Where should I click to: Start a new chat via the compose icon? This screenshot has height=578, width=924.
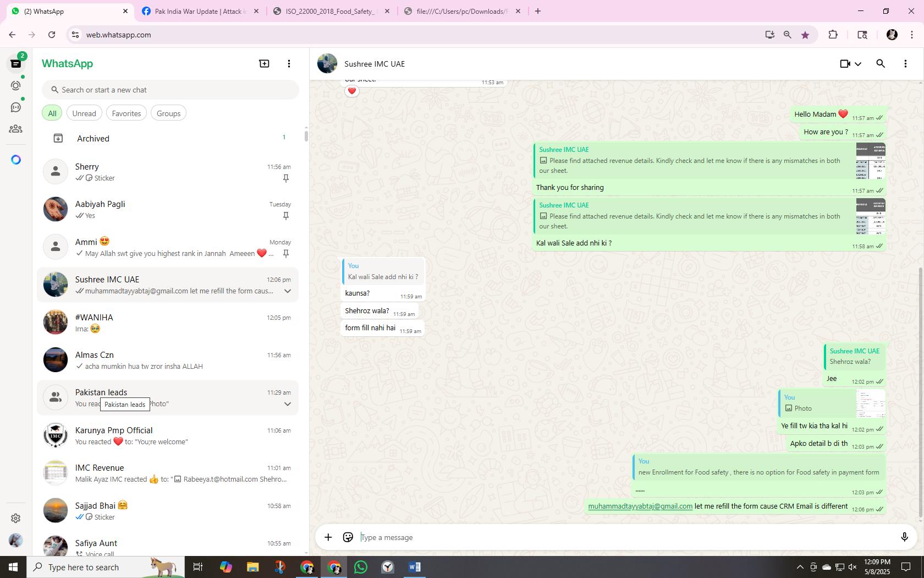point(264,64)
